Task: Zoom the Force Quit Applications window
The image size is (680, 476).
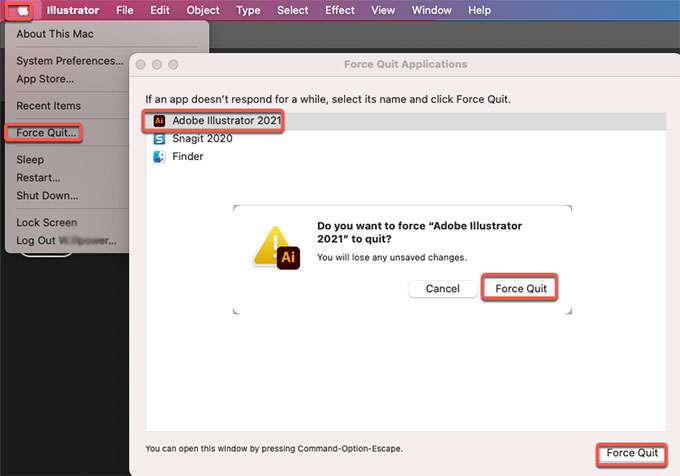Action: 173,65
